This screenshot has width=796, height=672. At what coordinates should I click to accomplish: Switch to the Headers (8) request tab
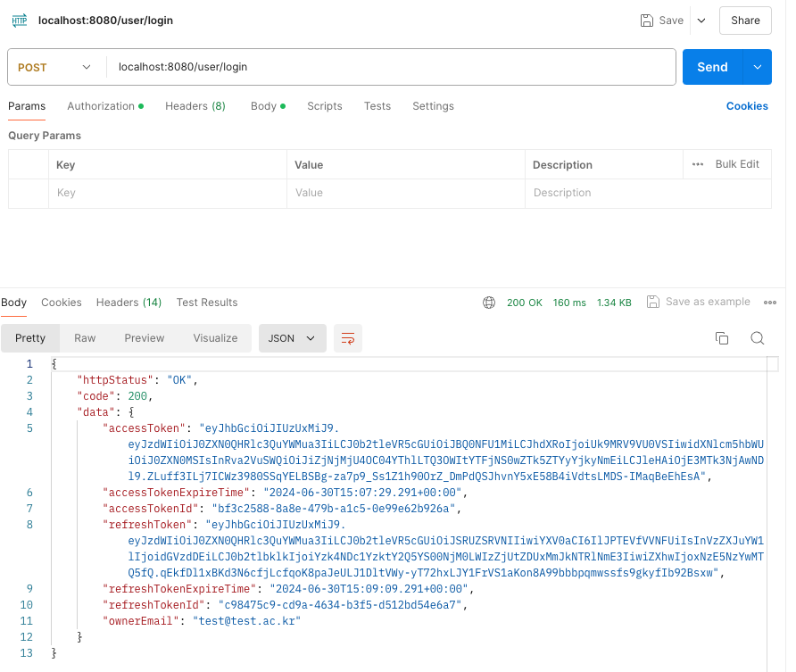(x=195, y=106)
